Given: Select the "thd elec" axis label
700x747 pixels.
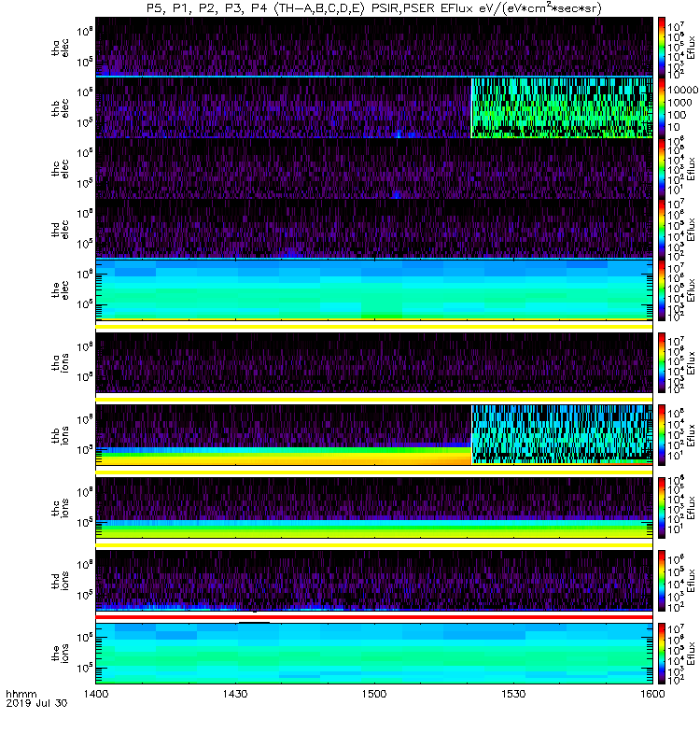Looking at the screenshot, I should tap(60, 229).
